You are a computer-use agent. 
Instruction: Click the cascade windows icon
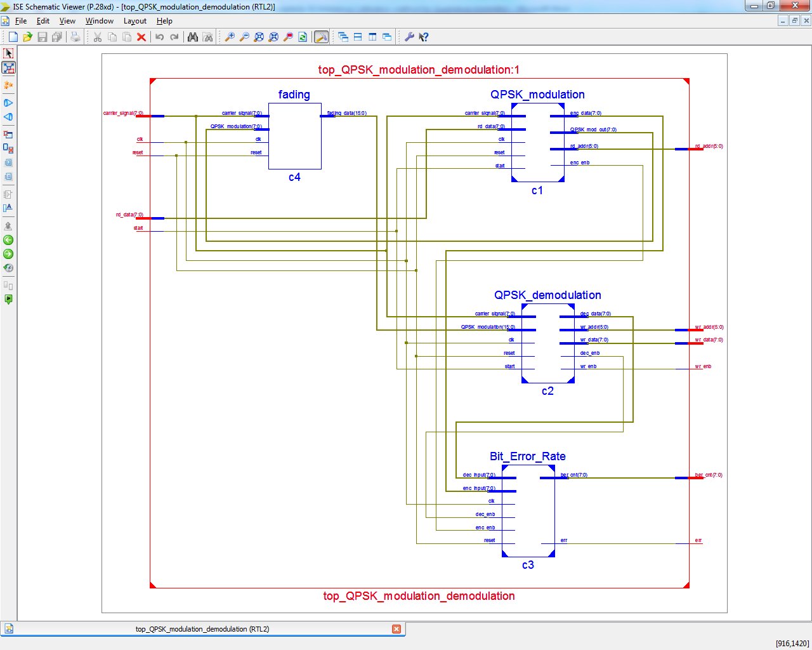tap(343, 37)
